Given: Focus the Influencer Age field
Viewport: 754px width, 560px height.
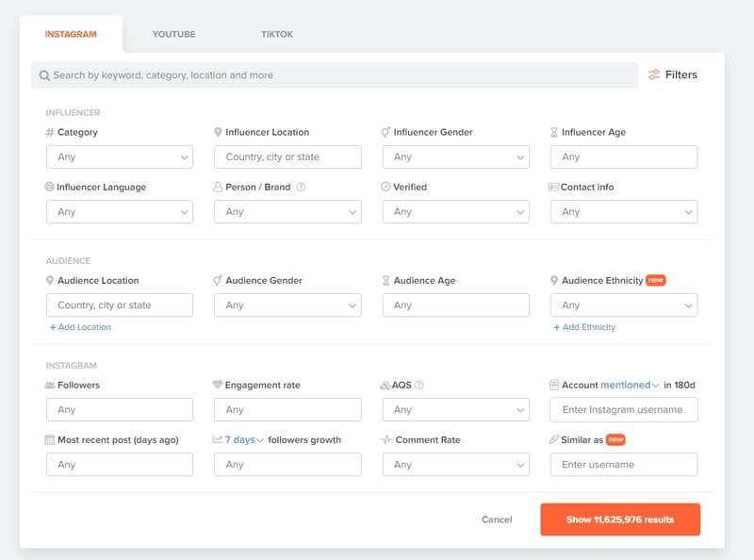Looking at the screenshot, I should tap(624, 156).
